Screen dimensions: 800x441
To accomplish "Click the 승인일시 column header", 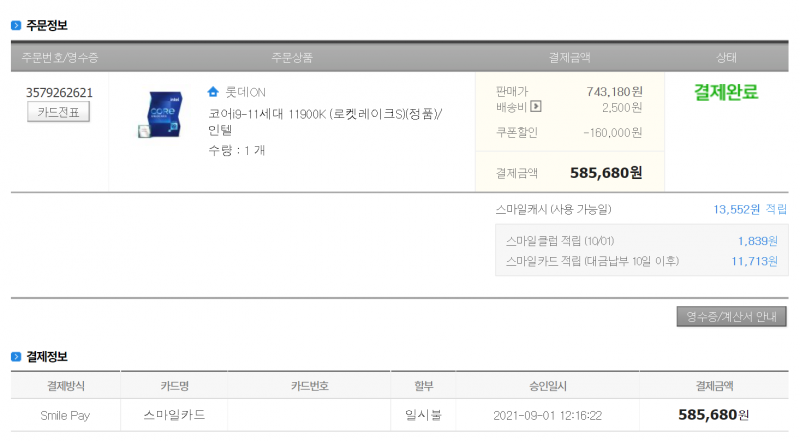I will pyautogui.click(x=547, y=386).
